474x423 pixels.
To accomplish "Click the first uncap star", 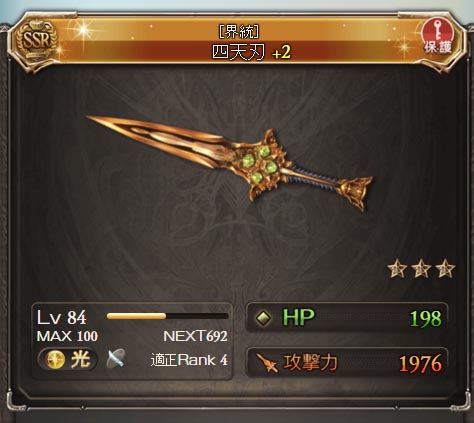I will (397, 269).
